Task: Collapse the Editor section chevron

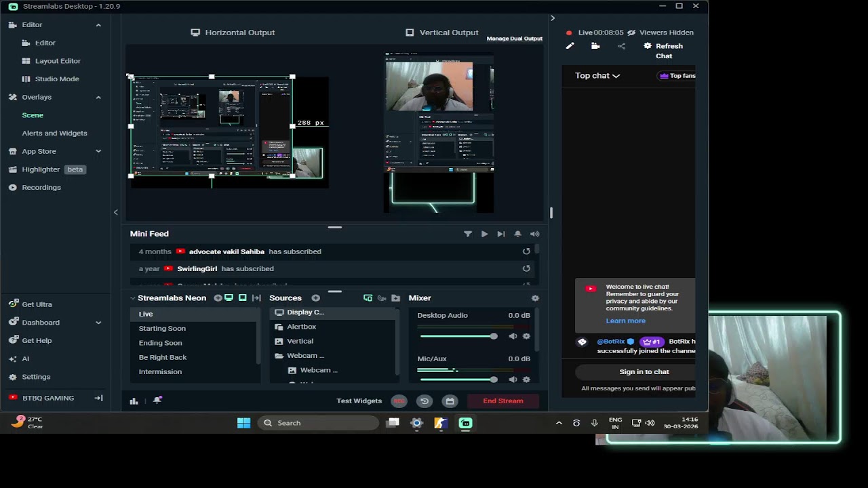Action: 98,25
